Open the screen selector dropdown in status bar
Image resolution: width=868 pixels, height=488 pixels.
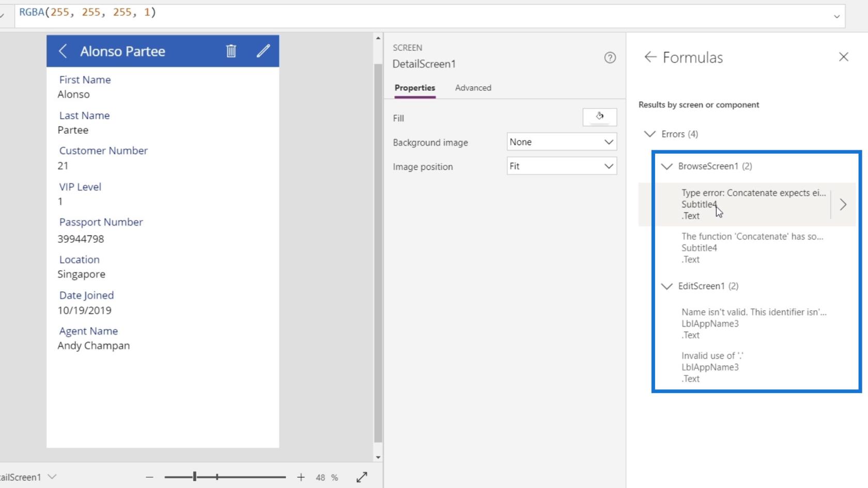52,477
